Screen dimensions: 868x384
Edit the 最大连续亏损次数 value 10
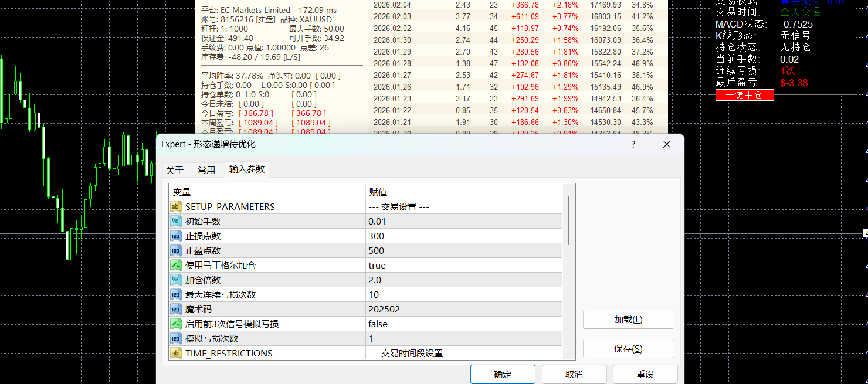click(x=464, y=294)
